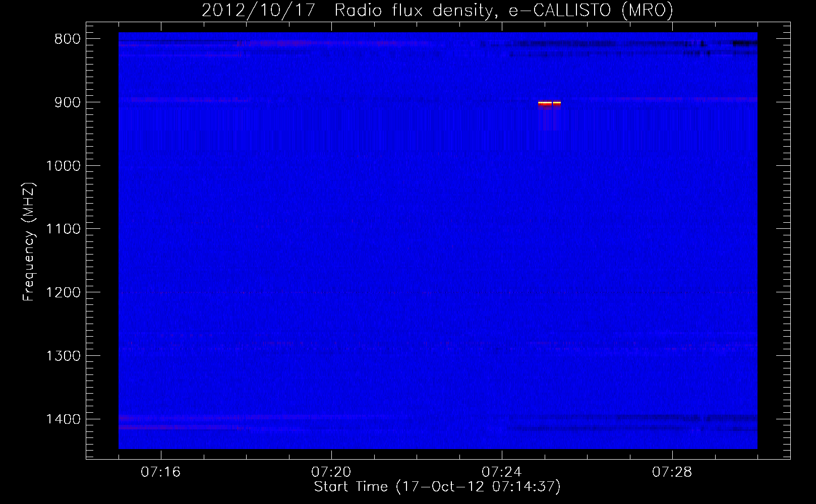This screenshot has width=816, height=504.
Task: Click the 1200 frequency tick label
Action: click(x=63, y=293)
